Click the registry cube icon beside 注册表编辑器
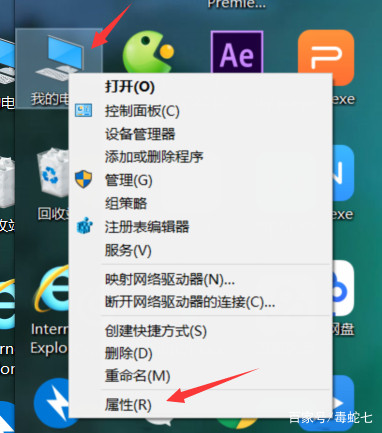 [x=84, y=226]
